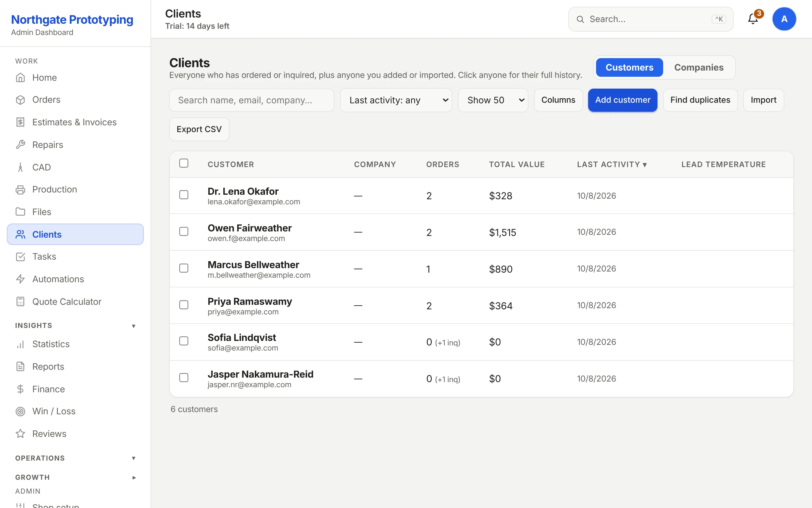Tick the checkbox beside Marcus Bellweather
This screenshot has width=812, height=508.
coord(184,268)
